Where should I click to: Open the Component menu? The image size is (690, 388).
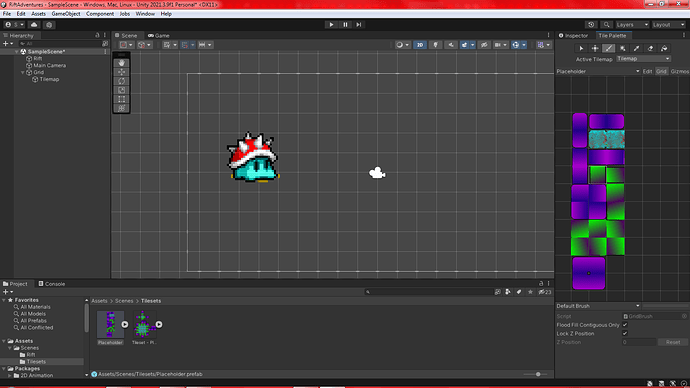click(100, 14)
